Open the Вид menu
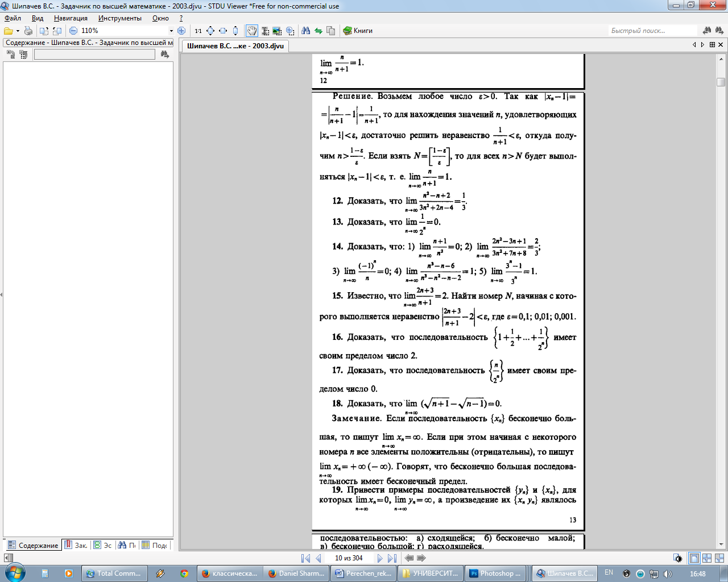 (38, 18)
